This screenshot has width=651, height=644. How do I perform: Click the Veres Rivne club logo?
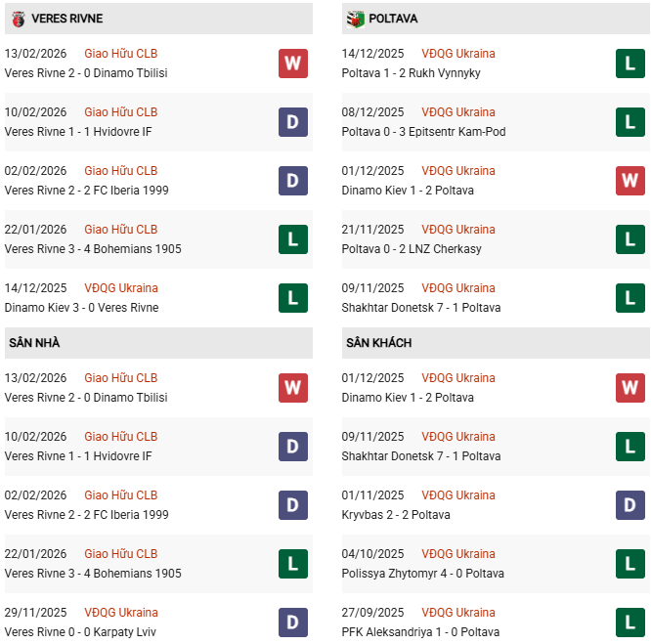point(15,19)
